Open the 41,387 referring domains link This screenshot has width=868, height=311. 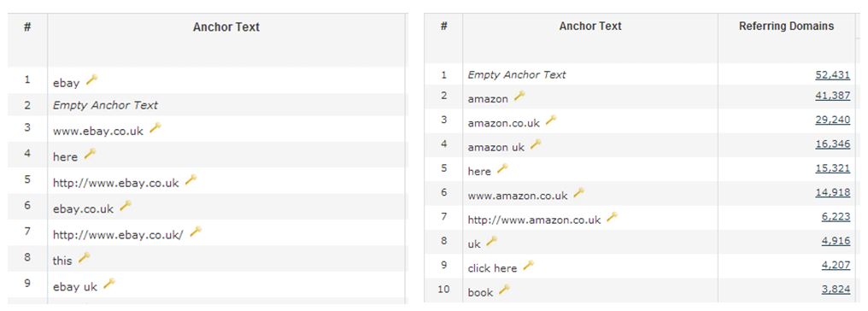point(832,96)
